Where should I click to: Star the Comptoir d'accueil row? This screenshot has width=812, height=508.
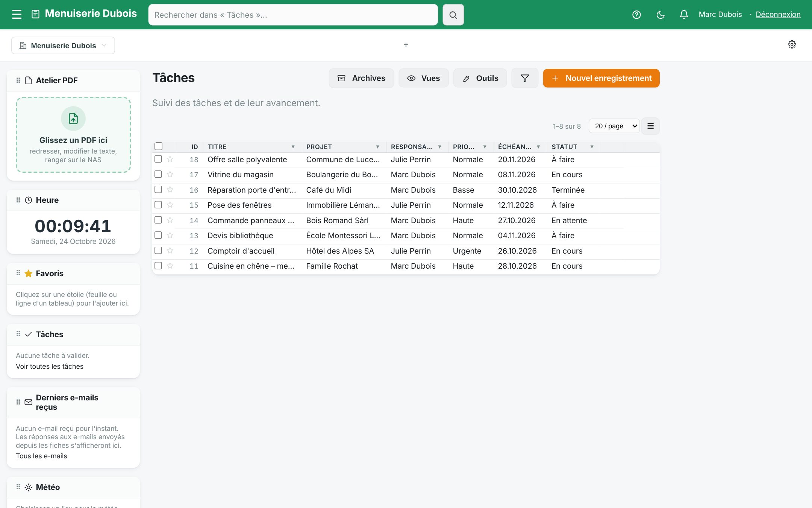[x=170, y=251]
